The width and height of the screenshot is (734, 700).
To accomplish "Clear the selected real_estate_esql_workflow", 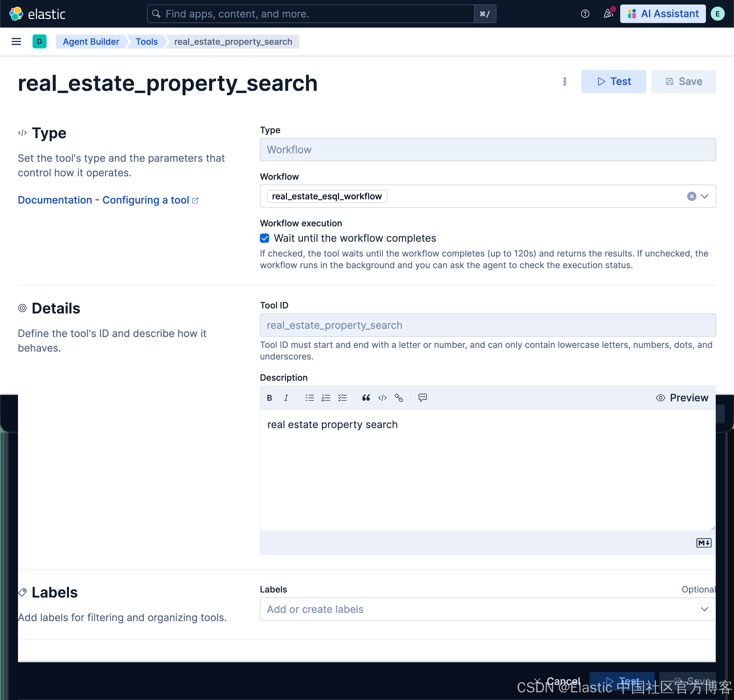I will (x=691, y=196).
